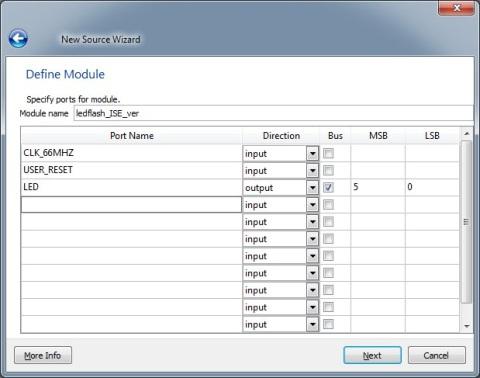Open Direction dropdown for CLK_66MHZ
Viewport: 480px width, 378px height.
click(312, 154)
